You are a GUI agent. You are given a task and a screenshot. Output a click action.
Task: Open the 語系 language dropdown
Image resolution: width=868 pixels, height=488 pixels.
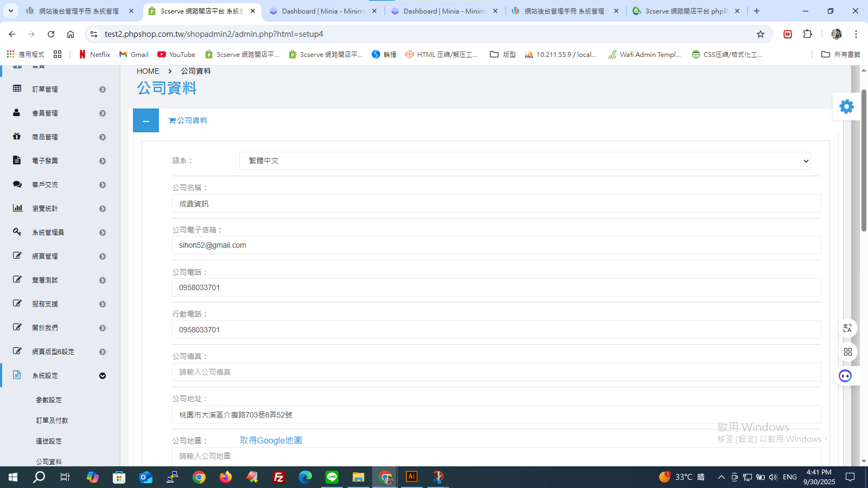(525, 161)
